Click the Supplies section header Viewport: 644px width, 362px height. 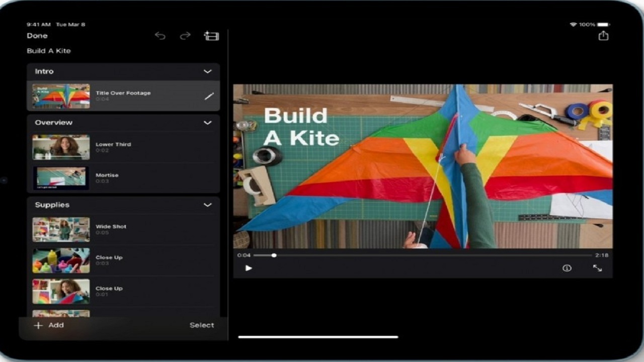(x=123, y=205)
